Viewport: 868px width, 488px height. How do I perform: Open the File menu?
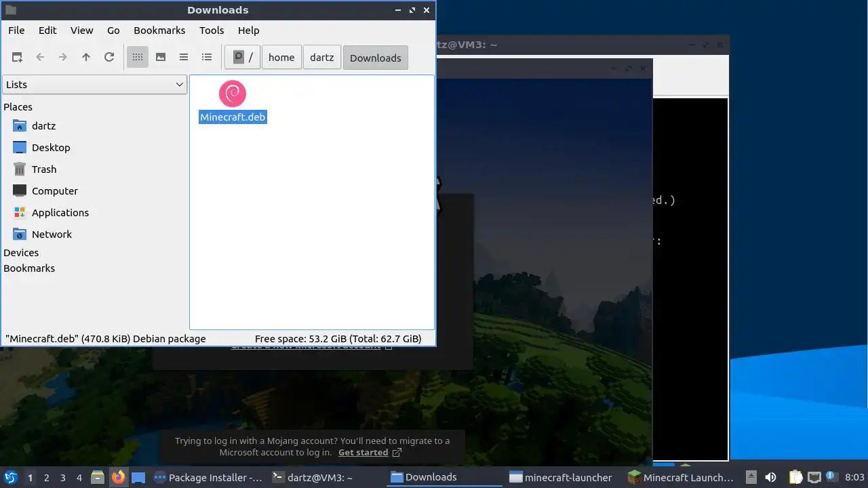coord(16,30)
